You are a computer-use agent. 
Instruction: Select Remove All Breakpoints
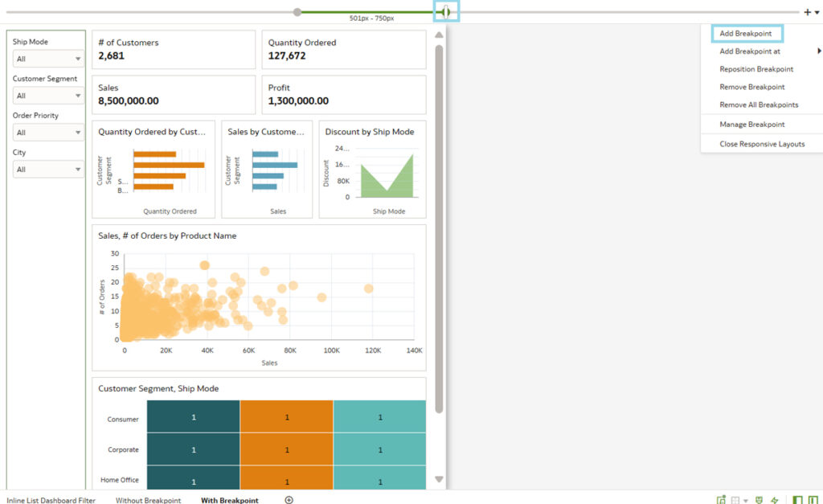click(759, 105)
